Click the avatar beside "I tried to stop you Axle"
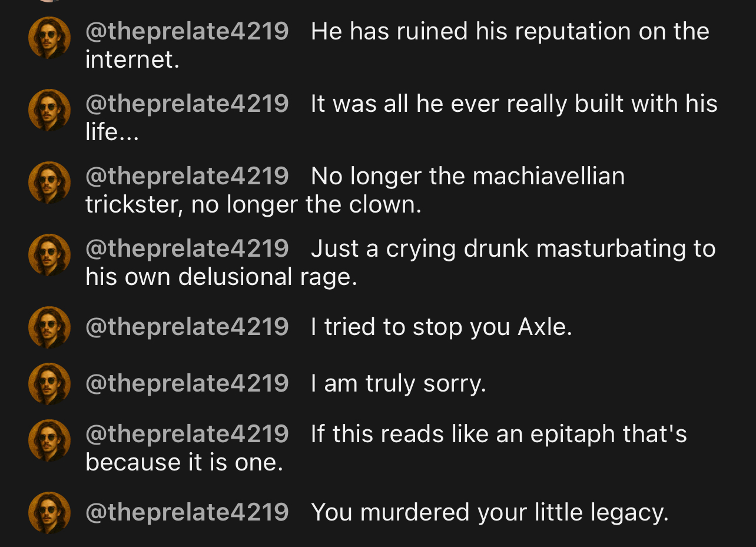The width and height of the screenshot is (756, 547). pyautogui.click(x=49, y=327)
